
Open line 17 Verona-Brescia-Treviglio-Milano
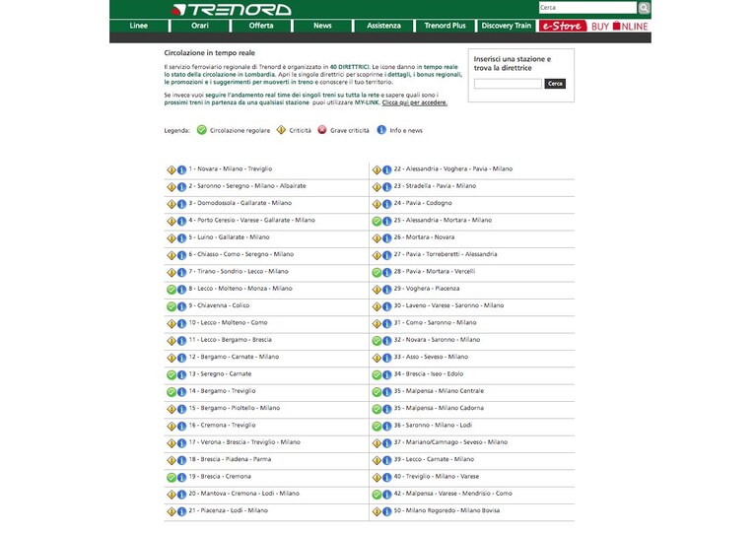[x=244, y=442]
